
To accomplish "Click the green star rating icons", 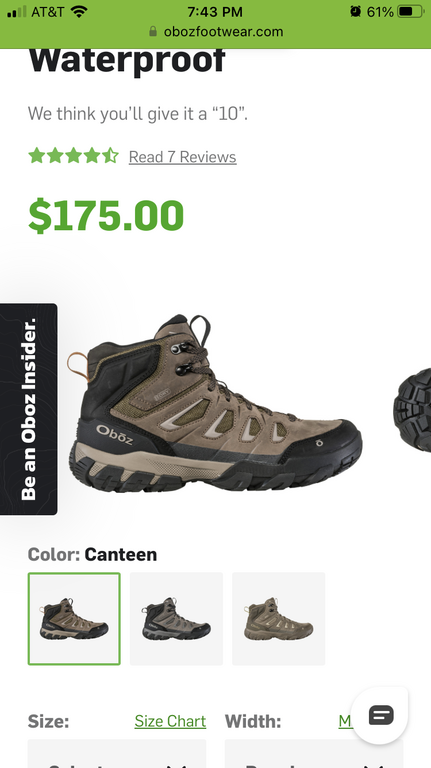I will [73, 156].
